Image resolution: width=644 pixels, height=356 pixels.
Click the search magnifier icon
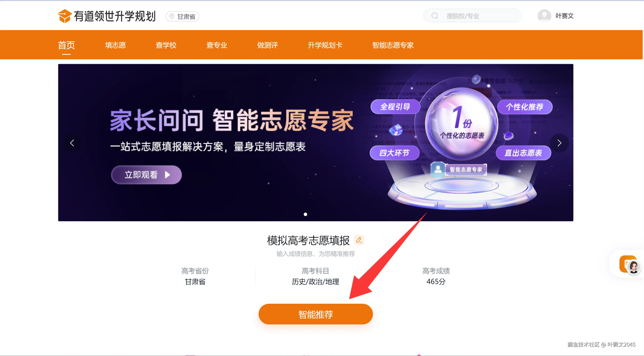pos(435,16)
